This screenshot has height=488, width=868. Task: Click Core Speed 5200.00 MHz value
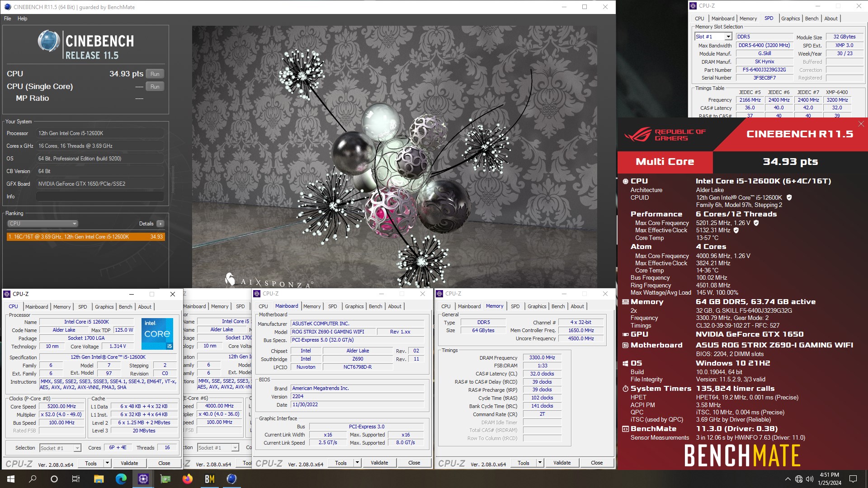click(61, 407)
